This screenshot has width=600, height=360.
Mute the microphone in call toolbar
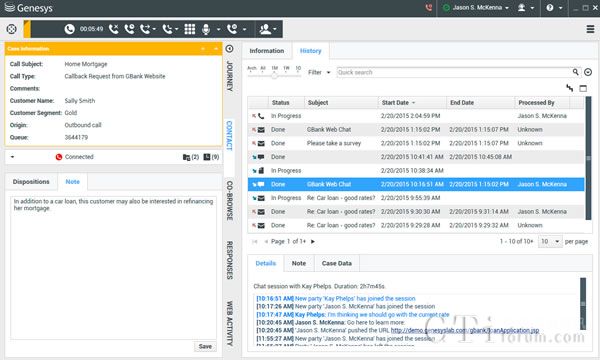pos(206,29)
